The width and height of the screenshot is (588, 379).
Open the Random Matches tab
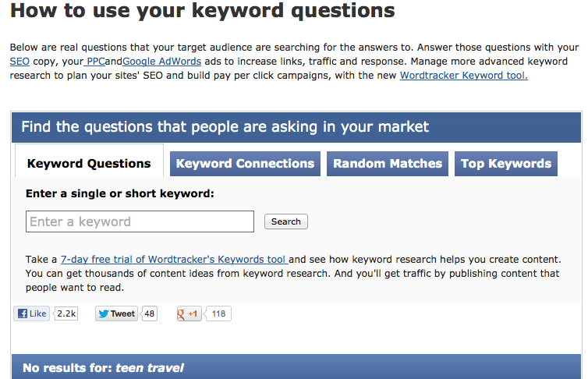point(388,164)
